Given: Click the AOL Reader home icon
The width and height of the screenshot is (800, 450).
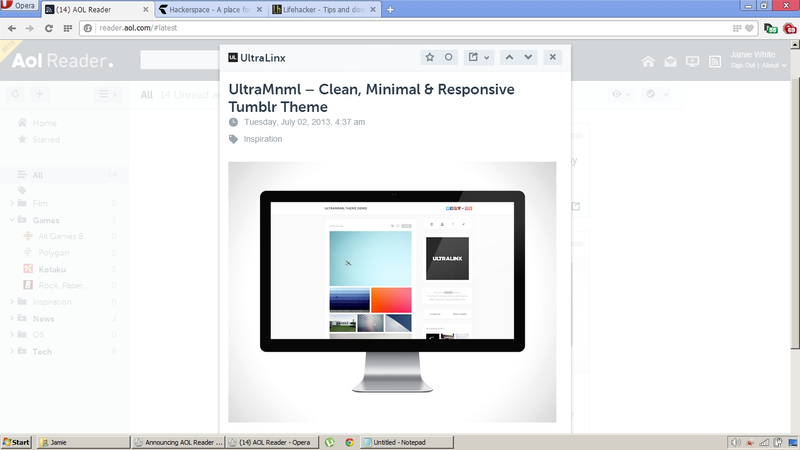Looking at the screenshot, I should (x=648, y=62).
